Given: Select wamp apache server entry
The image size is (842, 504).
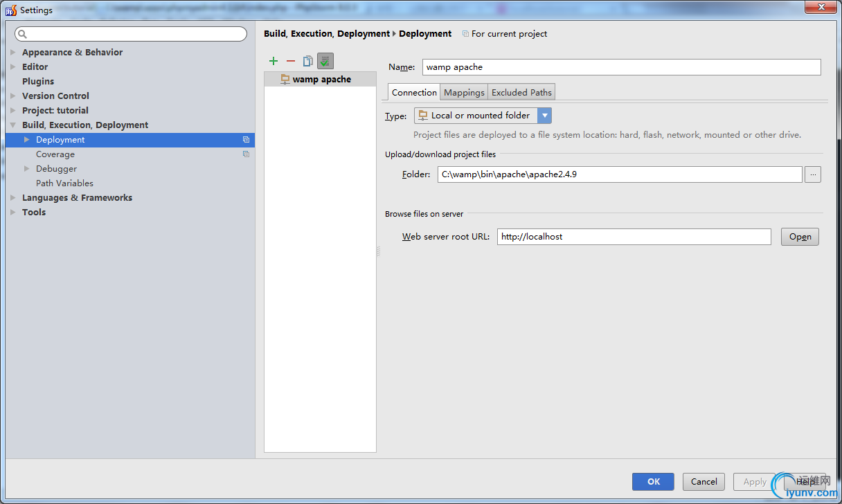Looking at the screenshot, I should tap(320, 80).
